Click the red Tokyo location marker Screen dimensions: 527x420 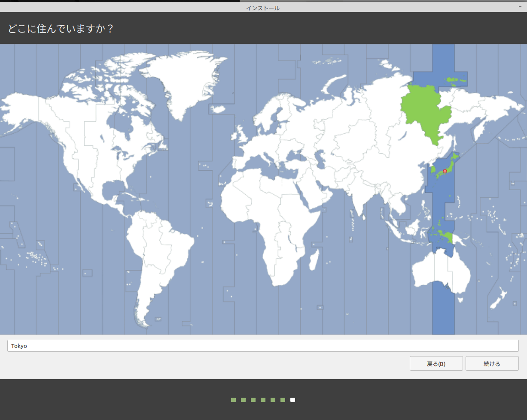[x=445, y=171]
